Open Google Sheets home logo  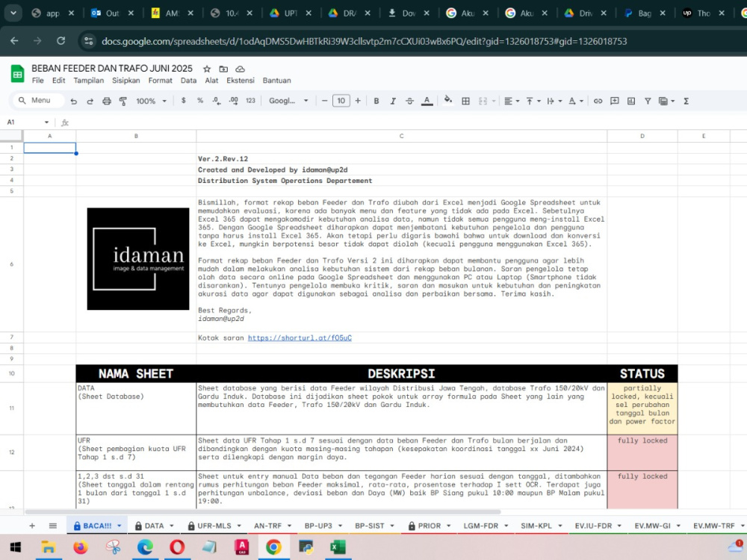click(x=18, y=74)
